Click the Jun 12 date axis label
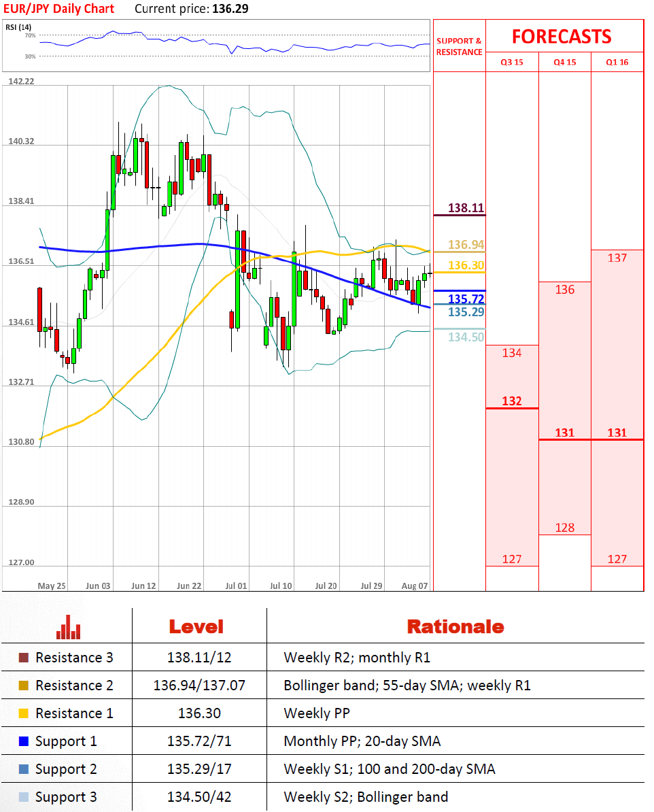The width and height of the screenshot is (654, 812). pyautogui.click(x=143, y=586)
